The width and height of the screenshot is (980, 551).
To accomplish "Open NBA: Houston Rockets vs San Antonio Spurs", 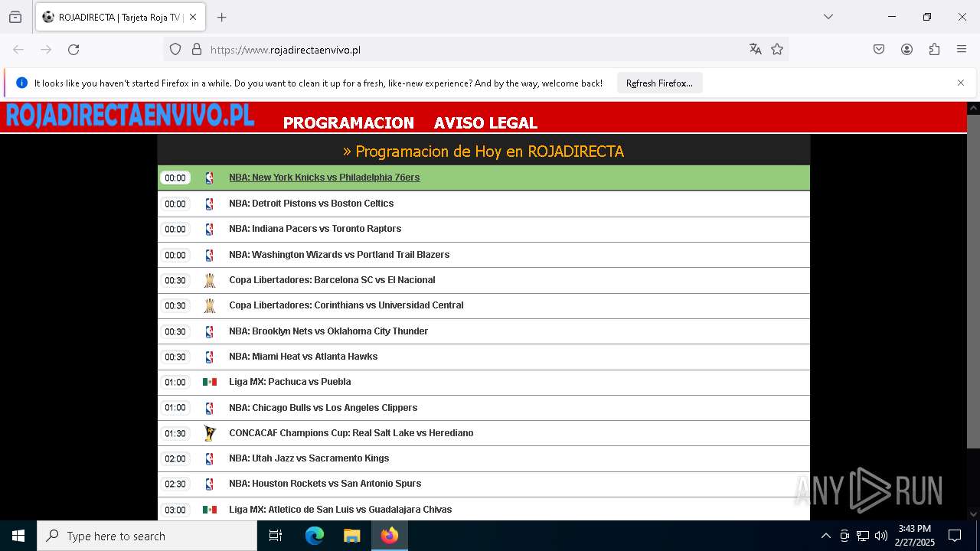I will coord(325,484).
